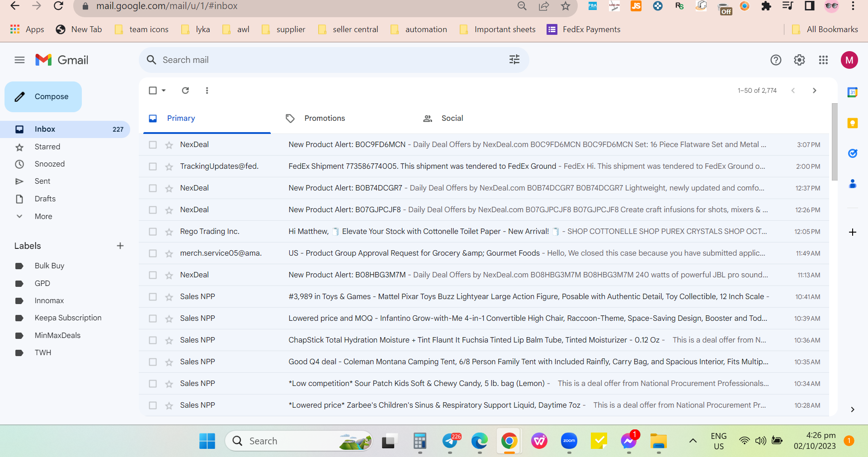This screenshot has height=457, width=868.
Task: Click the Gmail logo
Action: (62, 60)
